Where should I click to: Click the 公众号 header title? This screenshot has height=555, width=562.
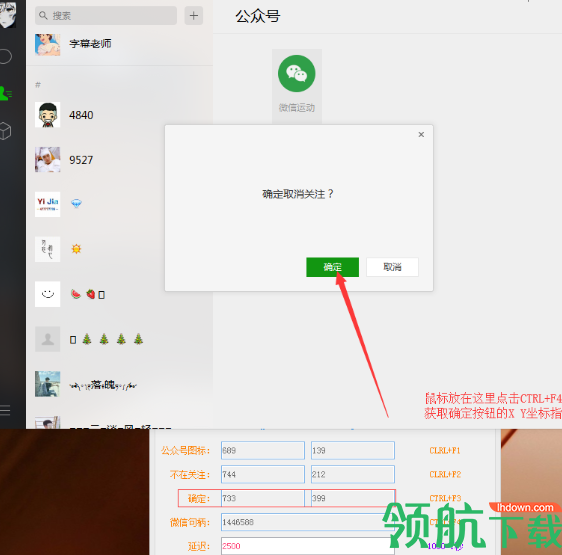coord(258,16)
